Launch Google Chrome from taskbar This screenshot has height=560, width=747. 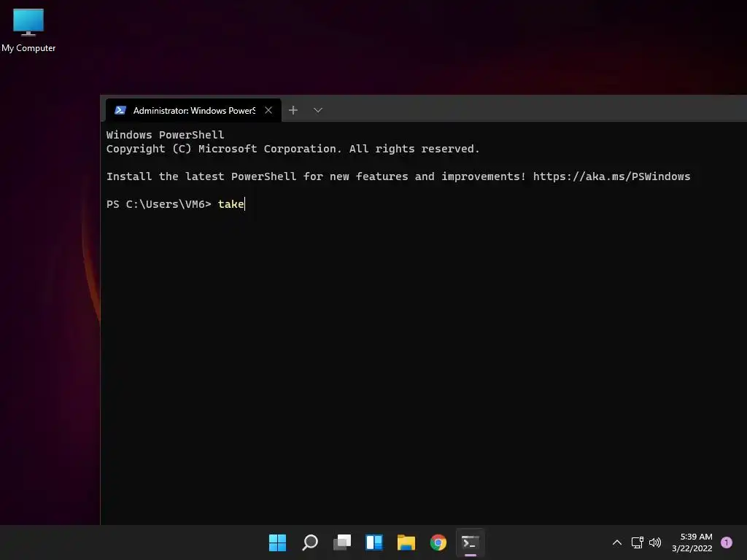click(438, 542)
